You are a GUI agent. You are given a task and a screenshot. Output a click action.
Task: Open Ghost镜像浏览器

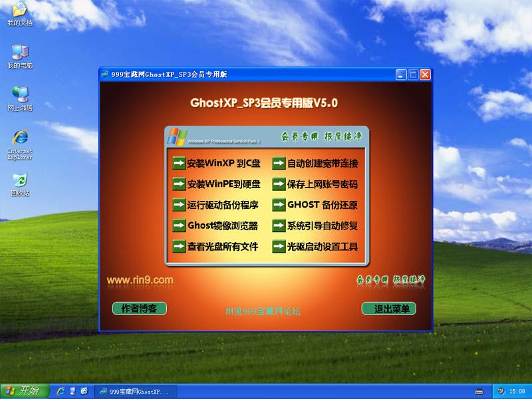215,225
